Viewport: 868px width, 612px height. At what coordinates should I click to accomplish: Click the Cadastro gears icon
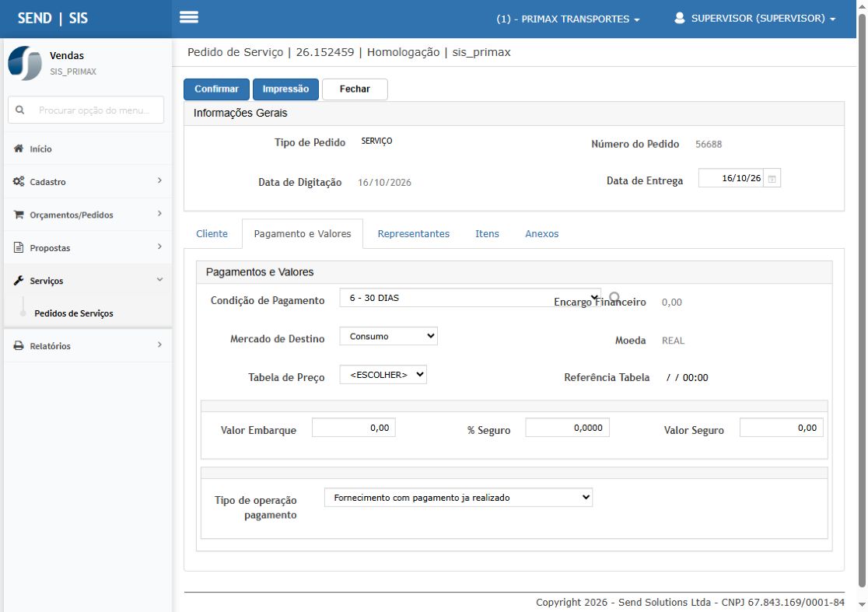(x=18, y=181)
